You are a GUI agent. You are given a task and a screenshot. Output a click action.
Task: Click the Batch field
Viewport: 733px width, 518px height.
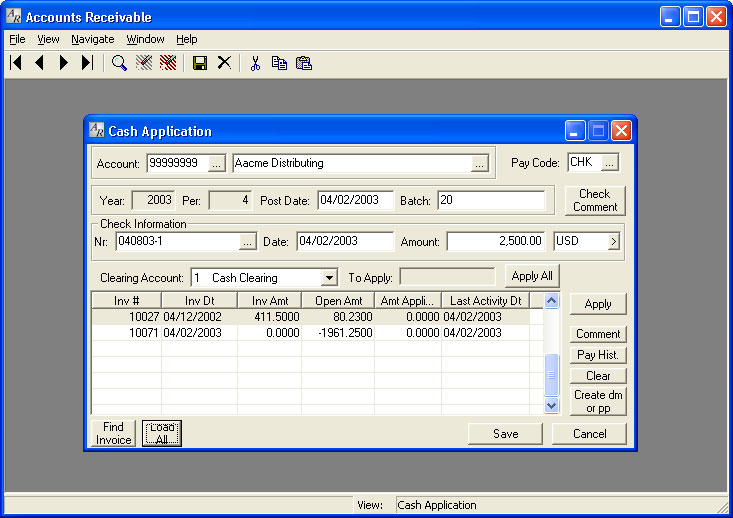pyautogui.click(x=491, y=200)
